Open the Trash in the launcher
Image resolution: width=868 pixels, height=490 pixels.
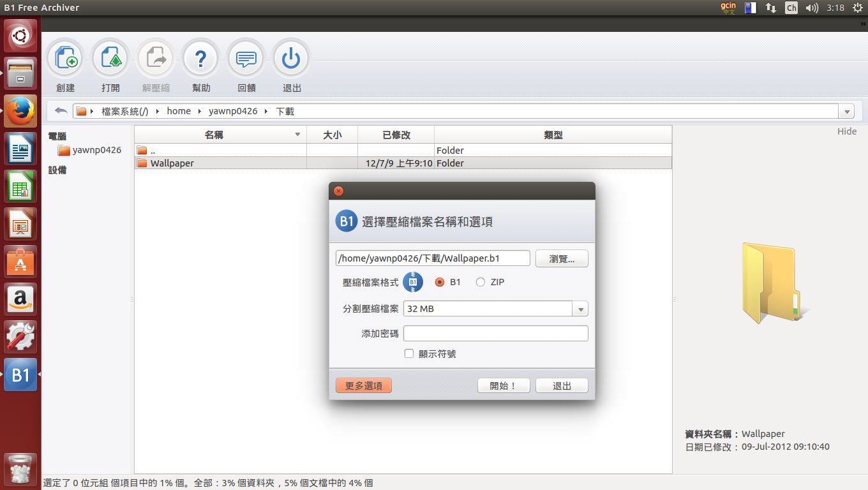coord(21,470)
